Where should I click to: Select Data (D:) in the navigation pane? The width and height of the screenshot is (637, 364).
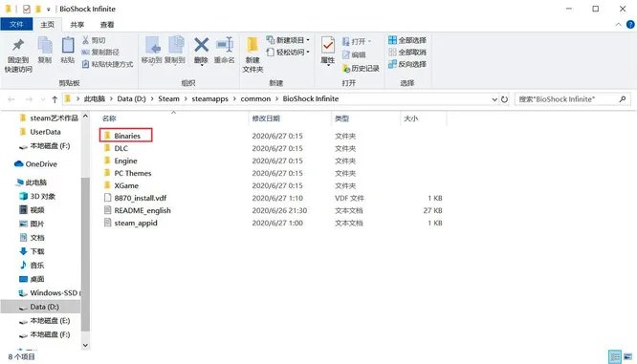[x=40, y=307]
